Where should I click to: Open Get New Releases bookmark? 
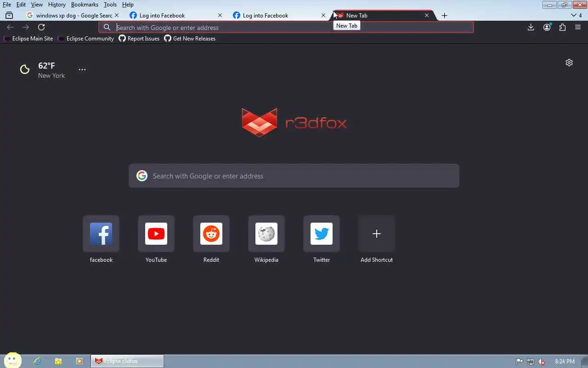(x=190, y=39)
